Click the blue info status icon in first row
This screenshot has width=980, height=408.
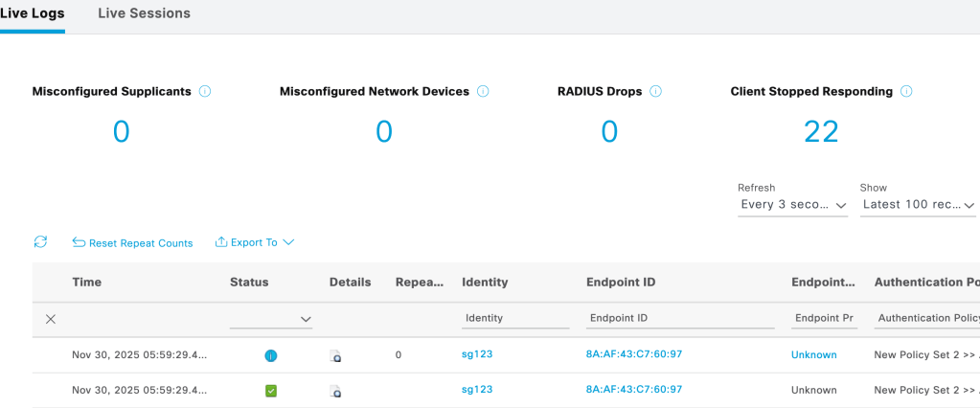[x=271, y=355]
